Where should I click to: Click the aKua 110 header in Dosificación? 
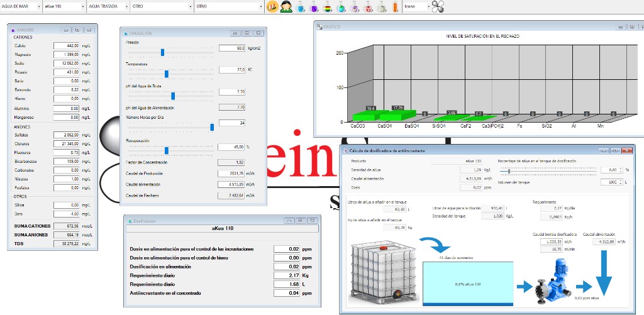click(x=222, y=228)
